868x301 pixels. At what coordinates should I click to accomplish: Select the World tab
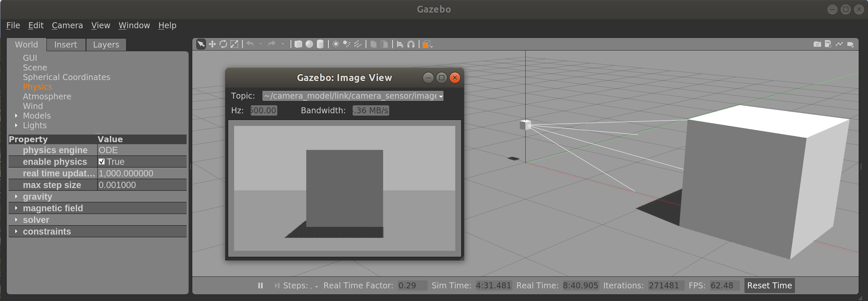pos(26,45)
